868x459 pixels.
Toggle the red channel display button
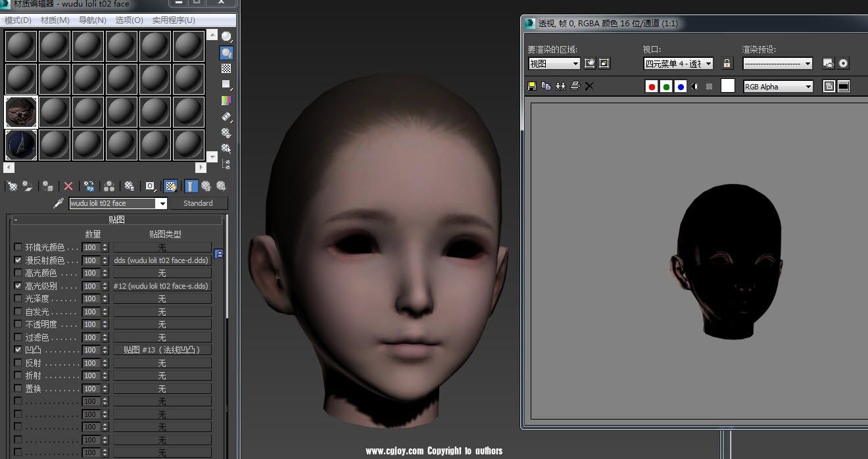651,86
